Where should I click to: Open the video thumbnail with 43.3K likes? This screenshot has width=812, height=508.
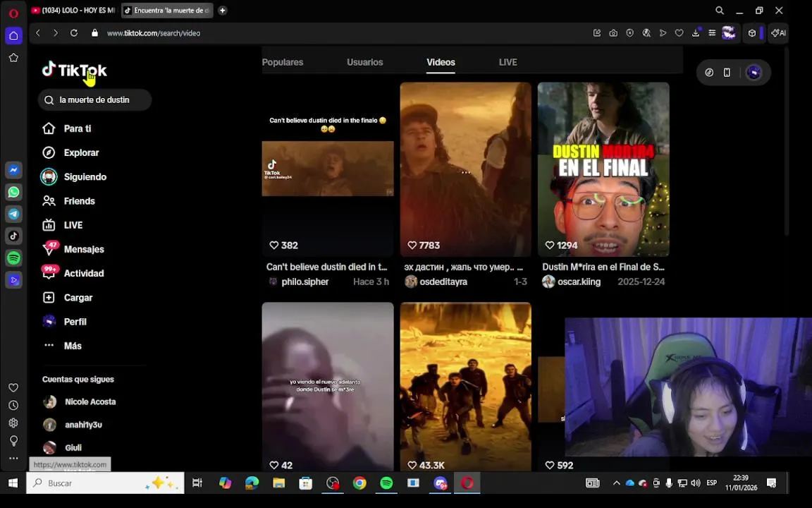coord(465,387)
